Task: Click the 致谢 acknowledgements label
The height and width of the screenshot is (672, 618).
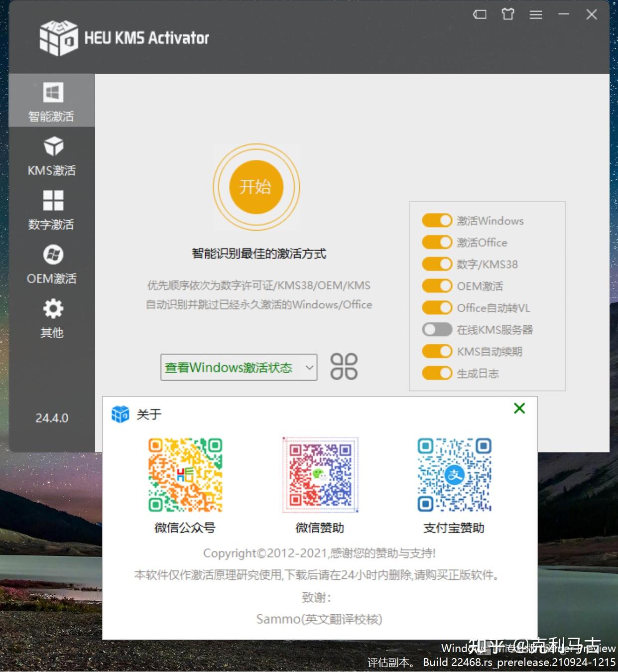Action: pos(316,597)
